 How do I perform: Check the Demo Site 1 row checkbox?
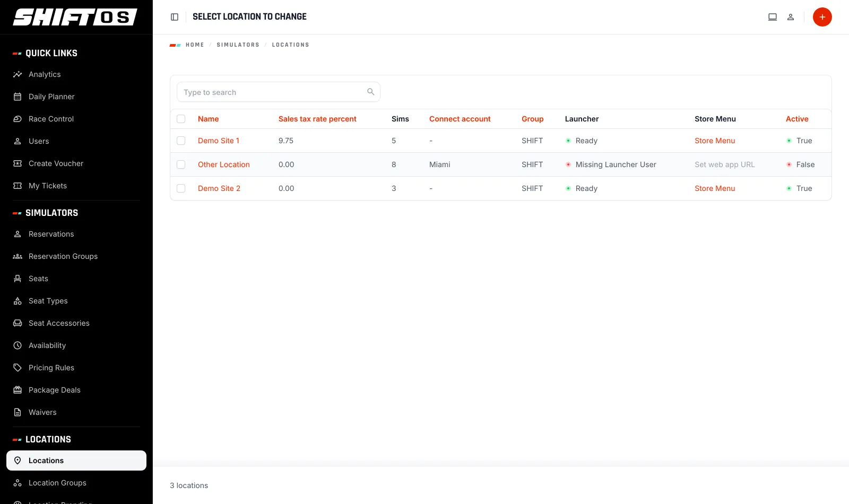(181, 141)
